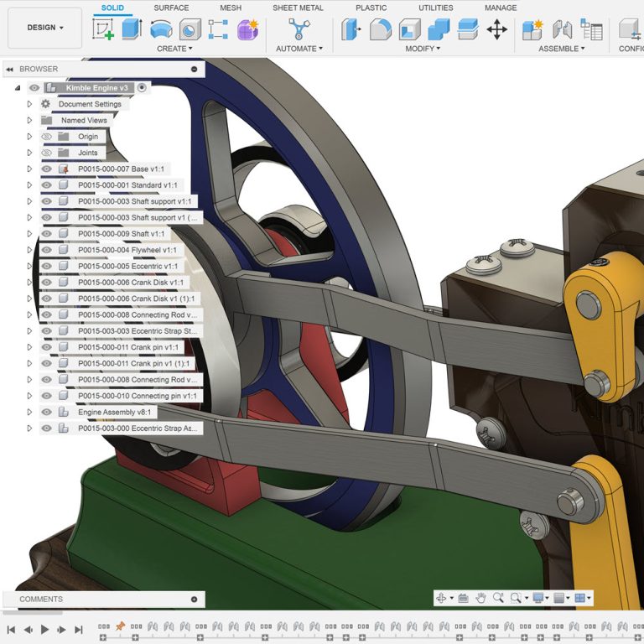Activate Kimble Engine v3 radio button
Viewport: 644px width, 644px height.
tap(142, 87)
